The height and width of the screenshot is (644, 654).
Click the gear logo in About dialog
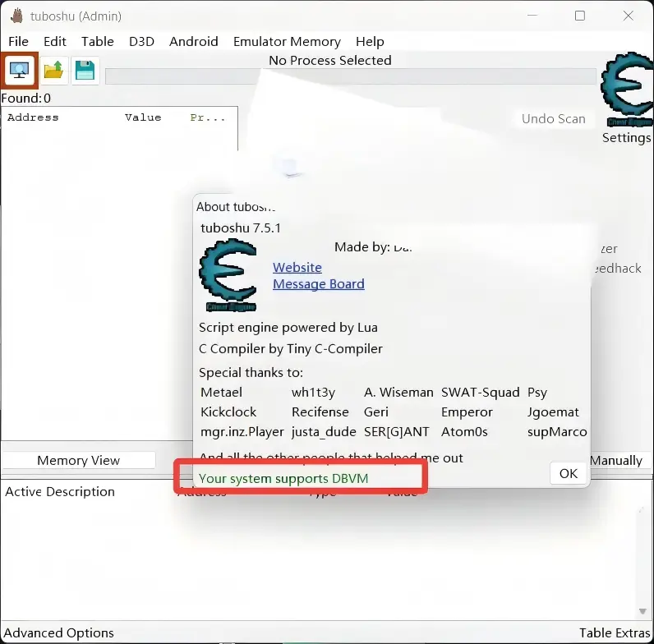click(228, 275)
